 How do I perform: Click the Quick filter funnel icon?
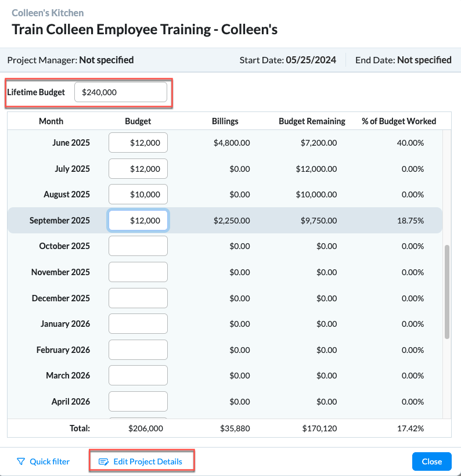point(21,461)
